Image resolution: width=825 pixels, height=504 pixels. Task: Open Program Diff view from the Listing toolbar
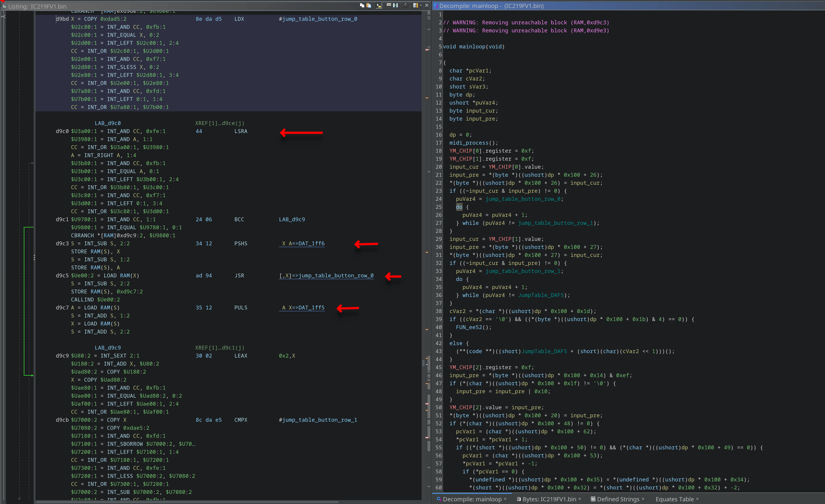[x=395, y=6]
